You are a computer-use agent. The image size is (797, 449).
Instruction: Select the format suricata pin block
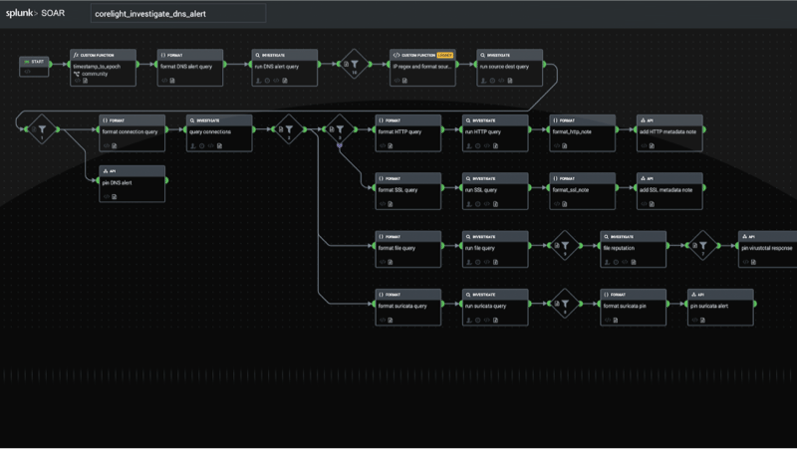coord(633,307)
